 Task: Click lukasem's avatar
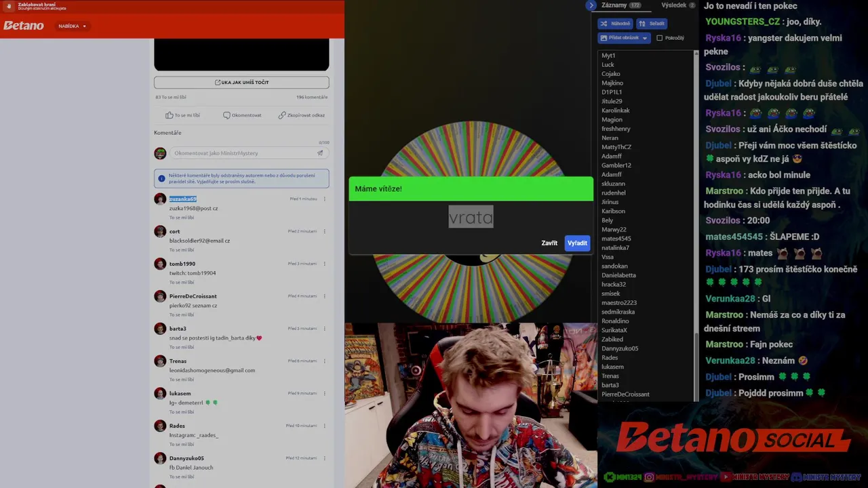pyautogui.click(x=160, y=393)
